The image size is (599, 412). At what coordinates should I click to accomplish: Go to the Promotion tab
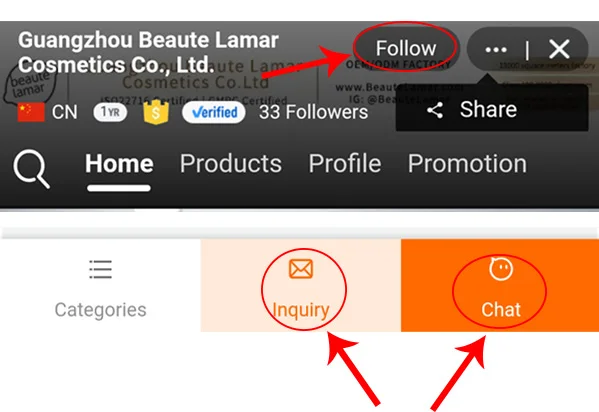pos(467,164)
